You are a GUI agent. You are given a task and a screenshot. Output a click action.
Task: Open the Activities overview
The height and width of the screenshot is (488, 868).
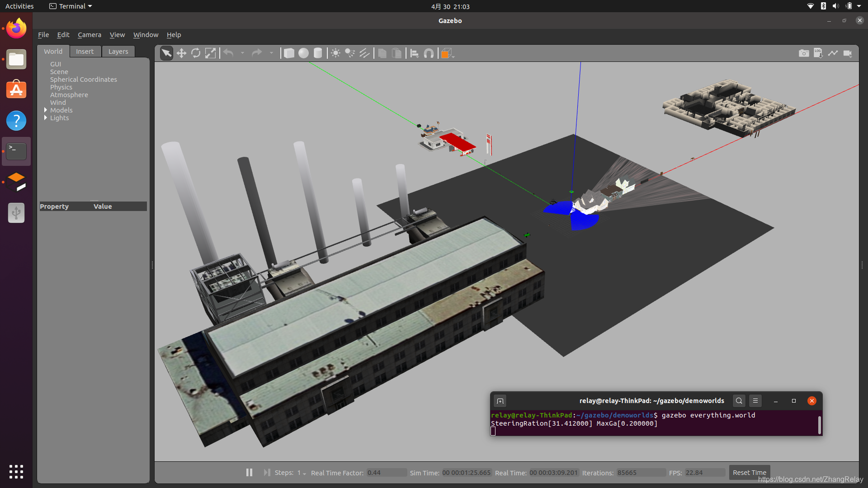(19, 6)
